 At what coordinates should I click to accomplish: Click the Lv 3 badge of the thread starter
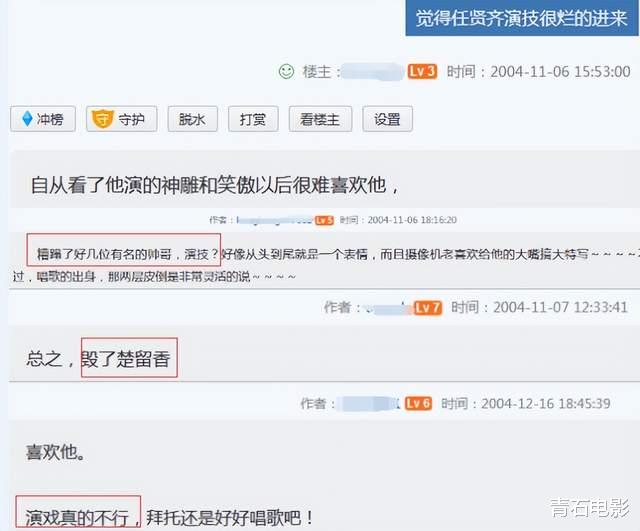click(422, 71)
